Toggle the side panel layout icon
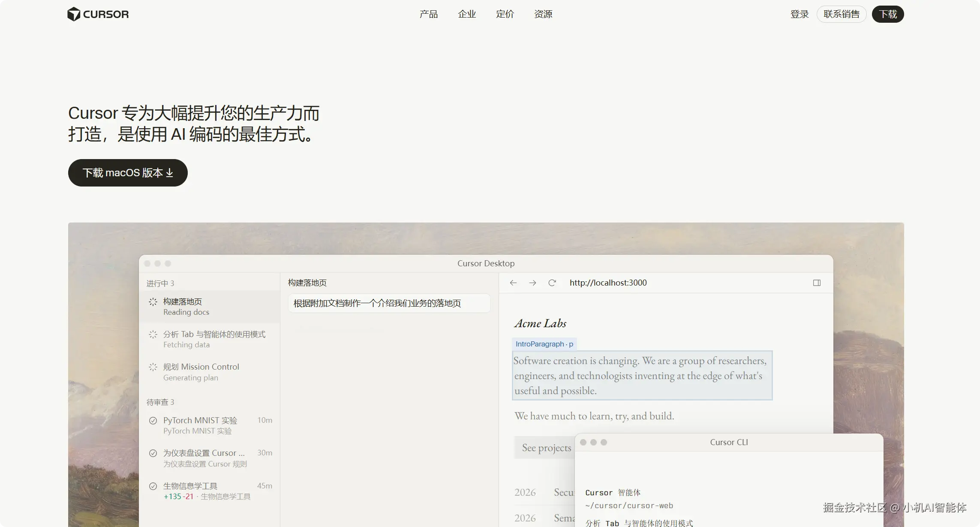The width and height of the screenshot is (980, 527). pos(817,283)
